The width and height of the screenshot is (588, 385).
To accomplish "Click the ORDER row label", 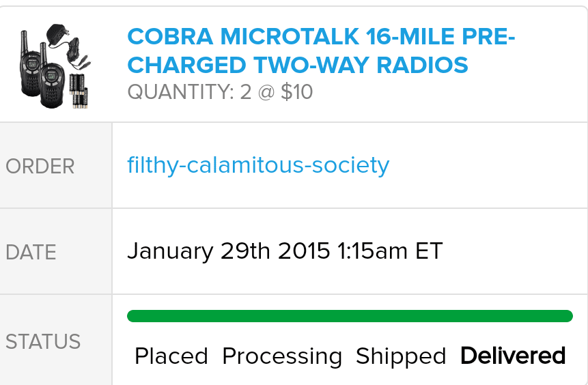I will coord(40,166).
